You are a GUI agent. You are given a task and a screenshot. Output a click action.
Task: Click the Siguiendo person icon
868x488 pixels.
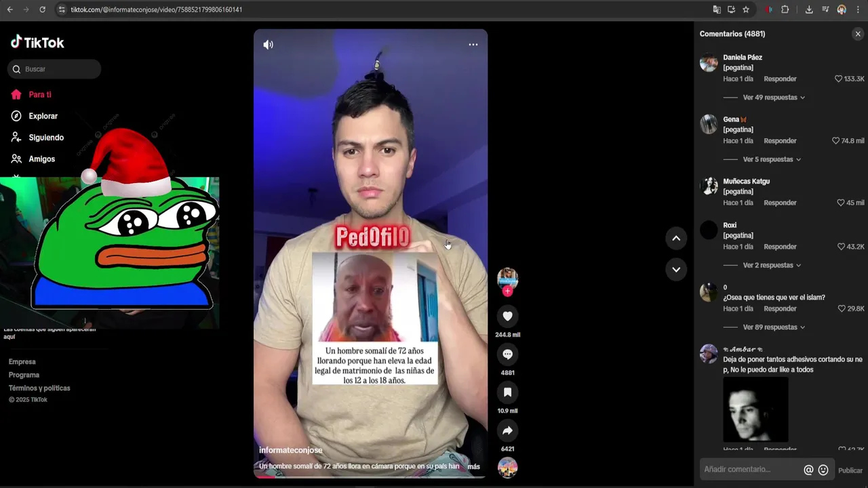(x=16, y=138)
